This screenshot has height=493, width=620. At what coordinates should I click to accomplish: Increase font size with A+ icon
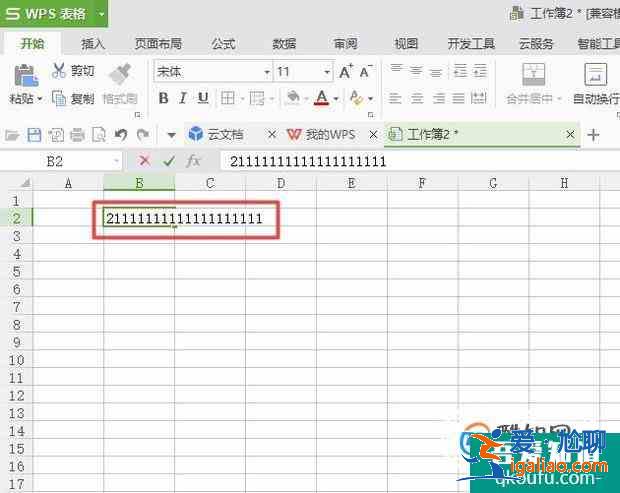point(345,72)
